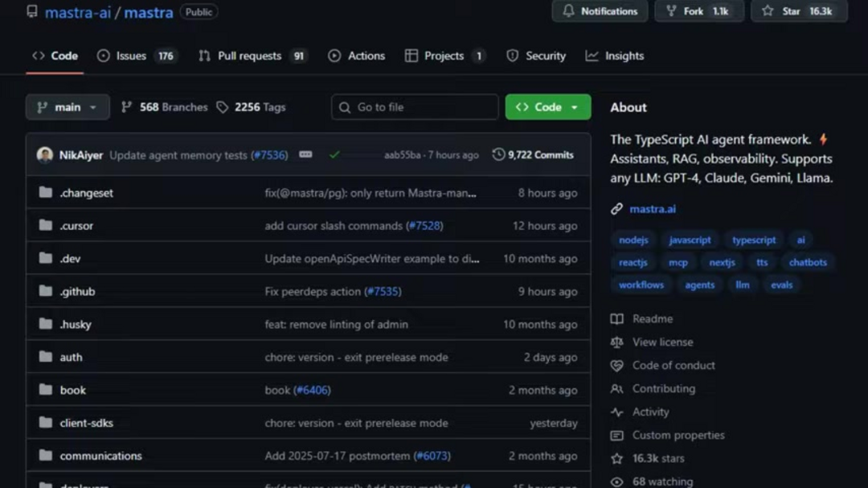Open the main branch selector dropdown
This screenshot has height=488, width=868.
[x=68, y=107]
